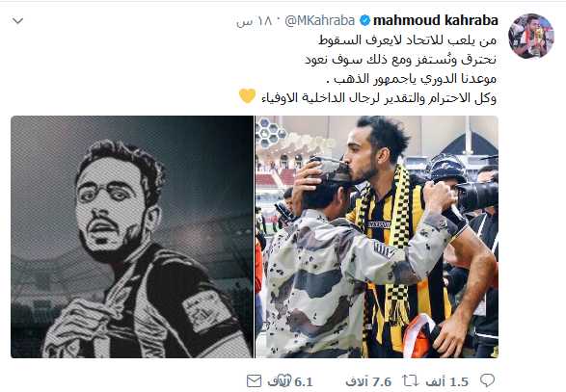Click the mahmoud kahraba display name
The height and width of the screenshot is (392, 566).
coord(436,20)
